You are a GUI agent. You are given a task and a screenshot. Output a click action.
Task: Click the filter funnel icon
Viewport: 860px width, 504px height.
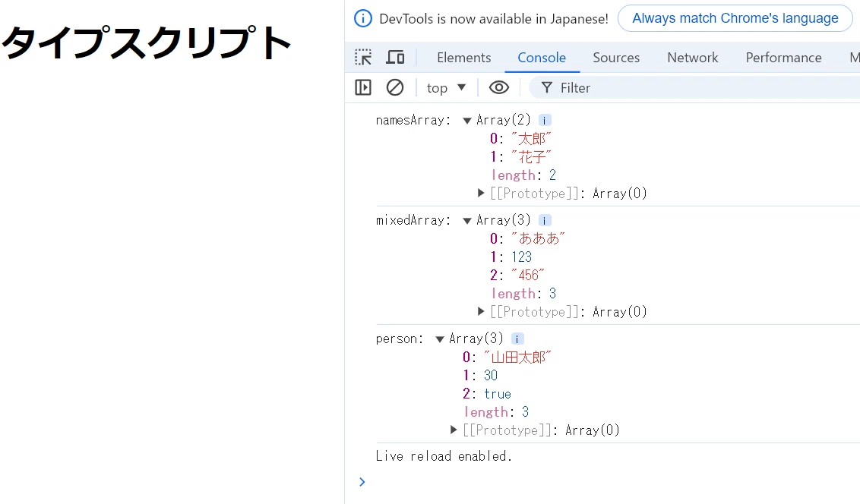(x=547, y=87)
